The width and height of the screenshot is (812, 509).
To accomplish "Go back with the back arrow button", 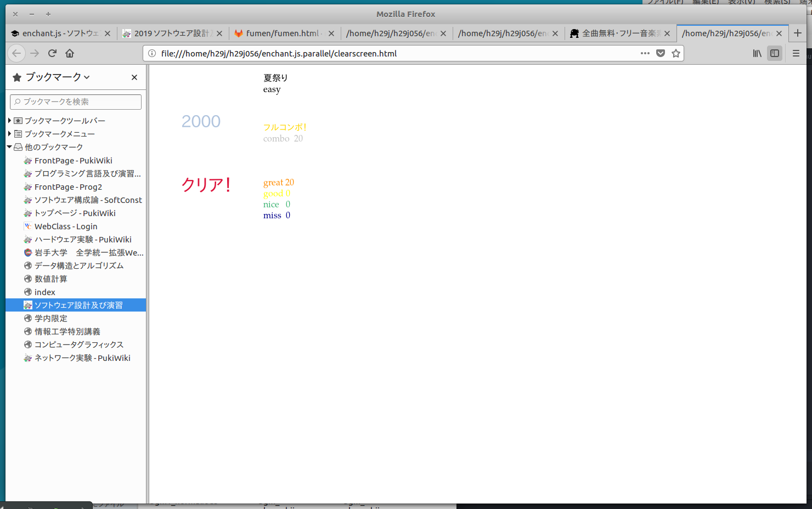I will click(x=16, y=53).
